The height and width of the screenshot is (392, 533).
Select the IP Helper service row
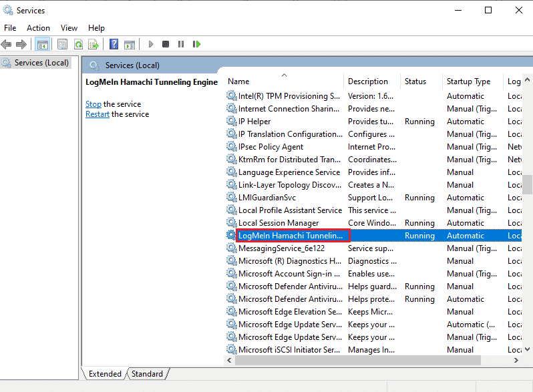point(374,122)
